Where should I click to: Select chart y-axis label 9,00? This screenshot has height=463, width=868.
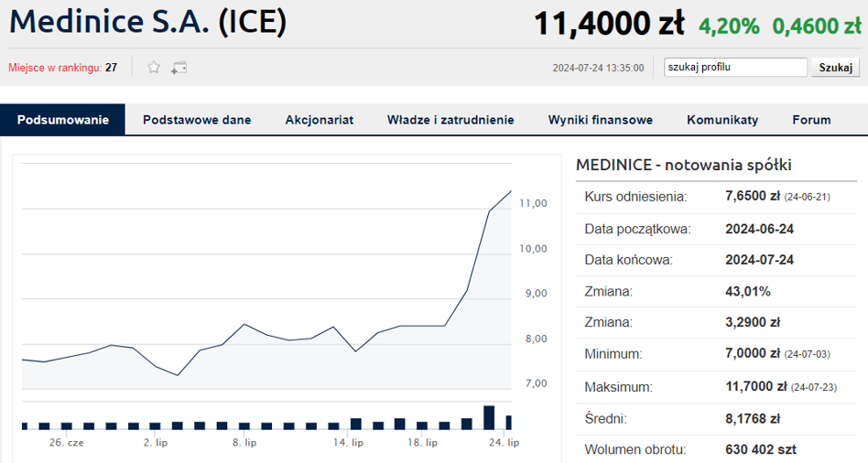click(x=536, y=294)
